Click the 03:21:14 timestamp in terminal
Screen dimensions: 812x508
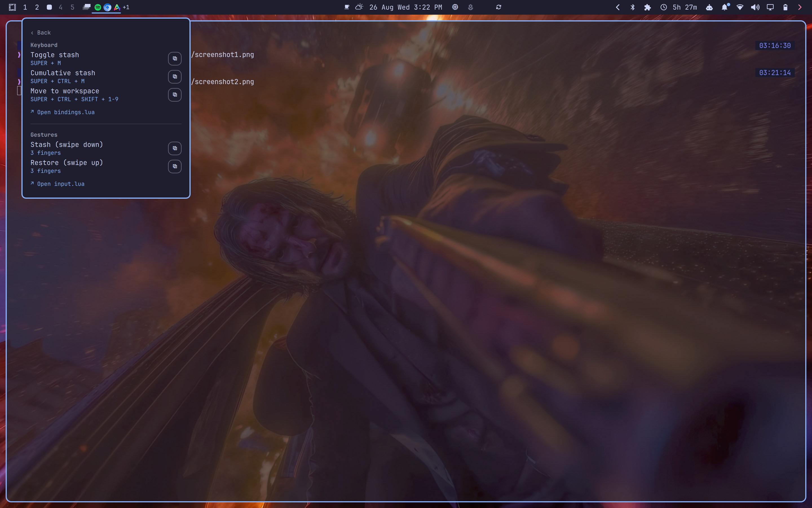(x=775, y=73)
